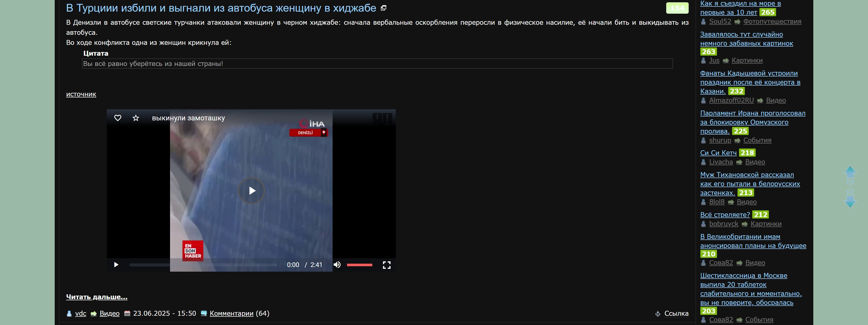Click the video title "выкинули замоташку"

pos(188,118)
